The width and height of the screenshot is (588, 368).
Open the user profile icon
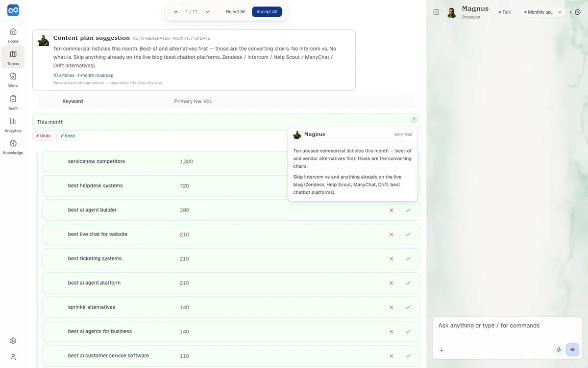pyautogui.click(x=13, y=357)
